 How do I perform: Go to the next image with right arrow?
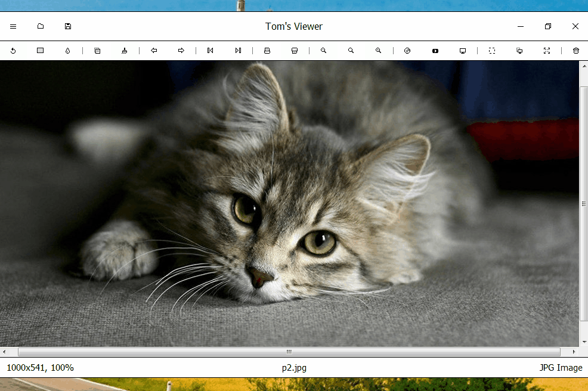181,51
